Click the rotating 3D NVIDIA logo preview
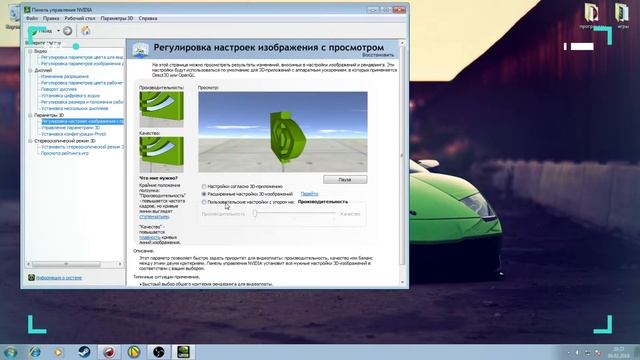The height and width of the screenshot is (360, 640). (283, 132)
